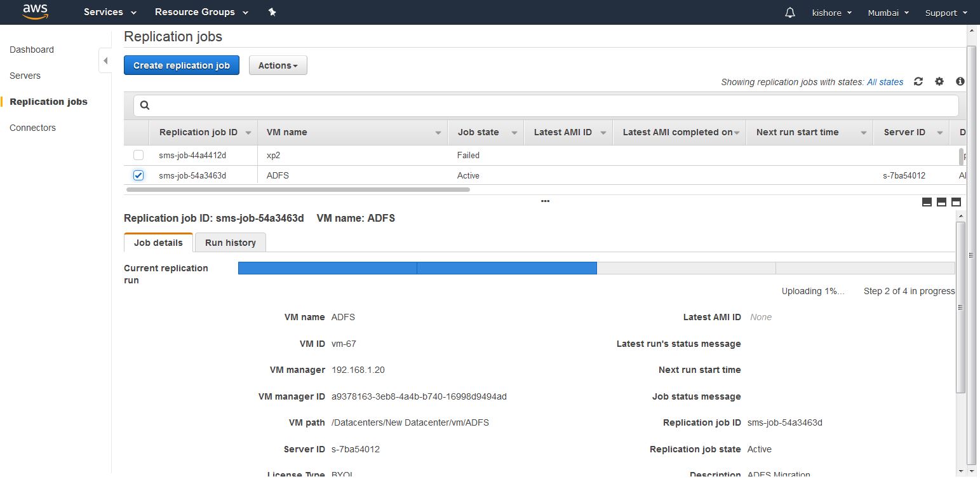Refresh the replication jobs list
The width and height of the screenshot is (980, 479).
918,81
